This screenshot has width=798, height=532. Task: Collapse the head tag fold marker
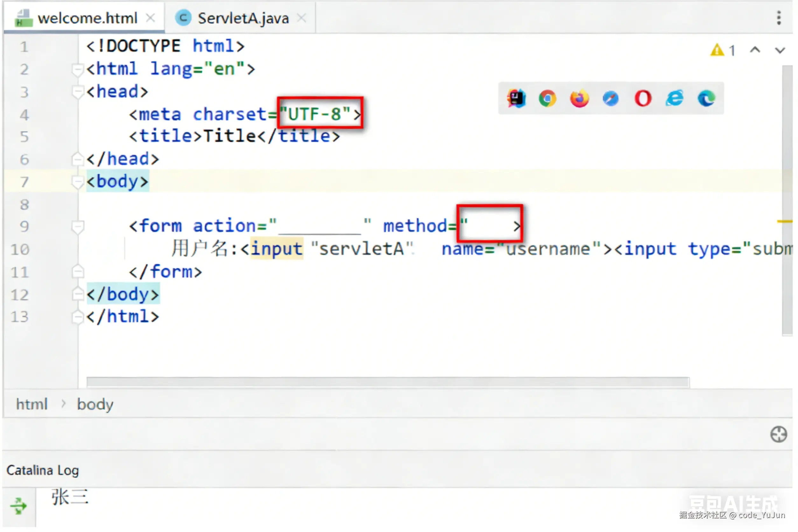coord(78,92)
